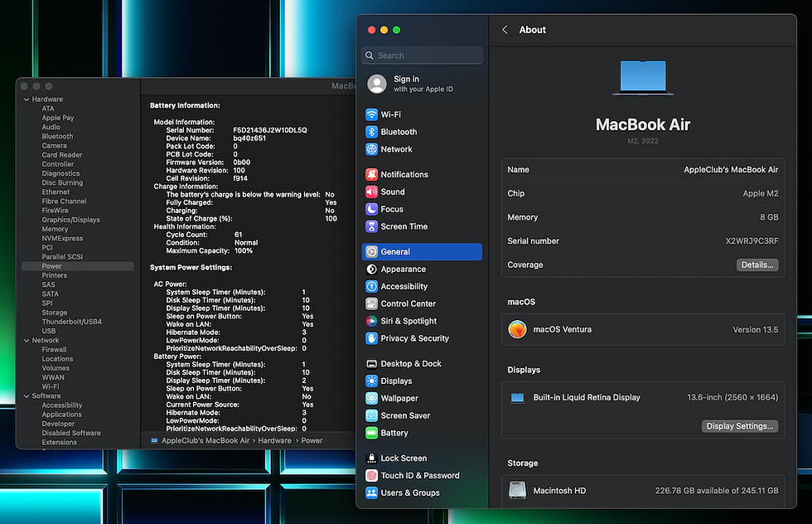Image resolution: width=812 pixels, height=524 pixels.
Task: Select Storage in Hardware list
Action: (x=55, y=313)
